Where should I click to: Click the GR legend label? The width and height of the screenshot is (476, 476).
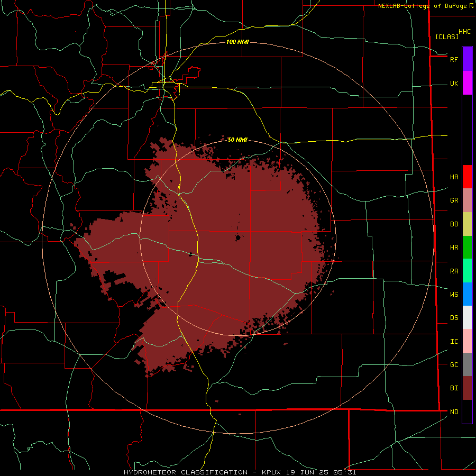tap(454, 200)
